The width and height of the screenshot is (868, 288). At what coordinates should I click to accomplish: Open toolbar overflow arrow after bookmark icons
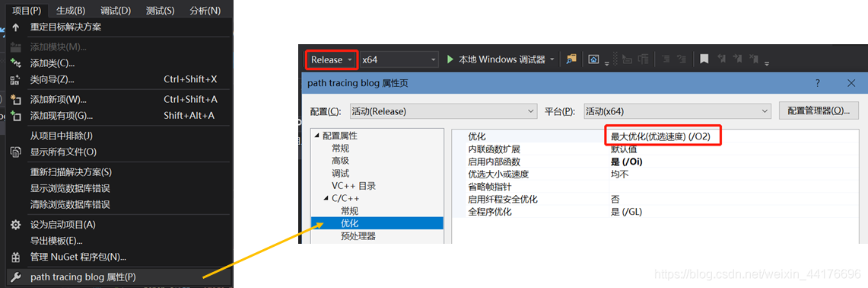click(x=767, y=64)
